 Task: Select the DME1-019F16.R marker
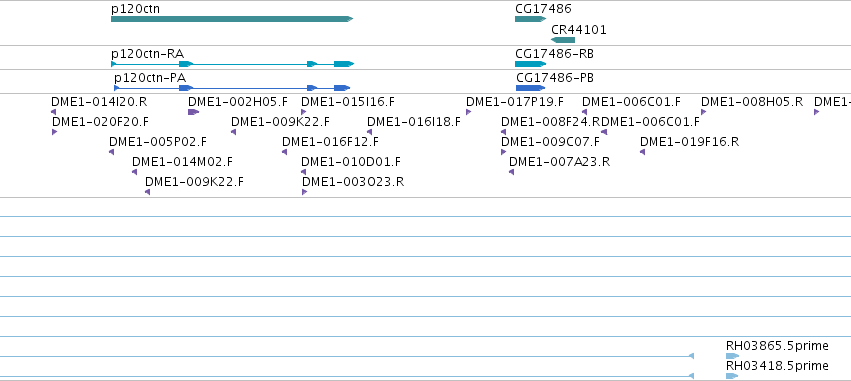(643, 152)
